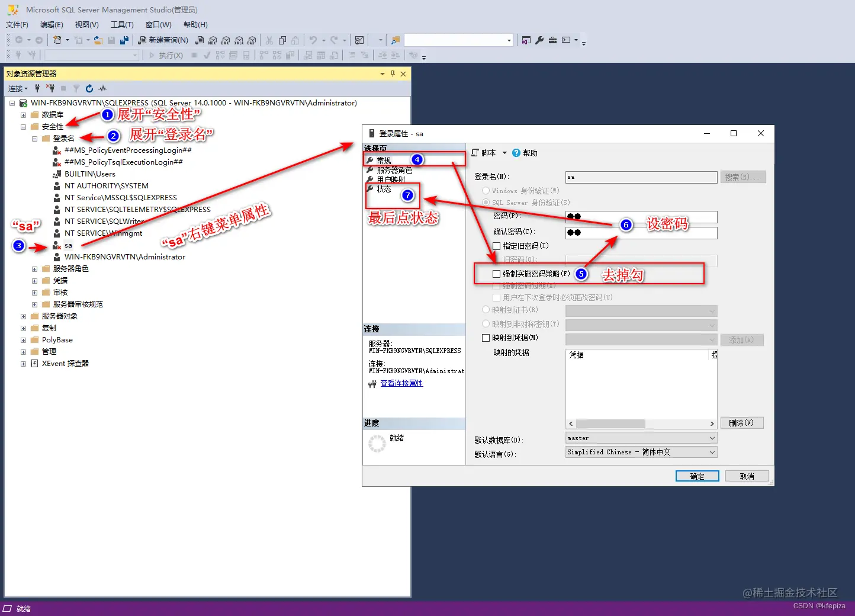Click the 确认密码(C) input field
855x616 pixels.
tap(641, 233)
